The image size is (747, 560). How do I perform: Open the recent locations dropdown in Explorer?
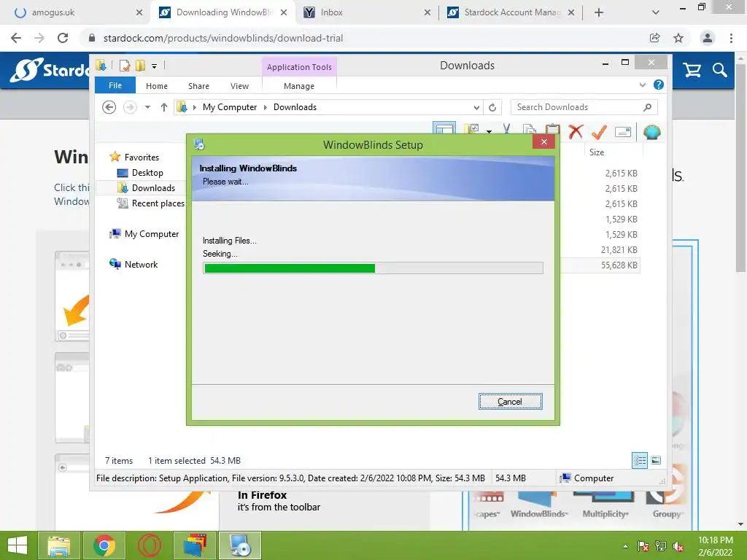147,107
